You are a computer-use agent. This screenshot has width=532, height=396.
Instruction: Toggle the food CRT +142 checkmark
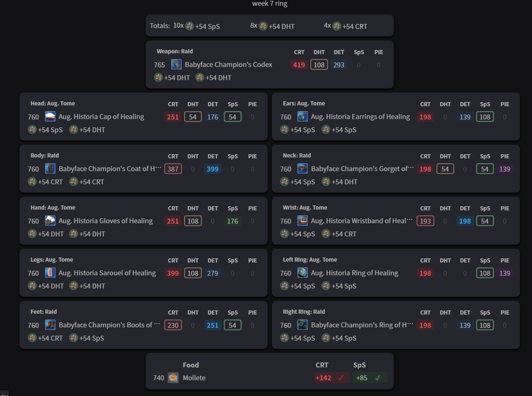click(341, 378)
